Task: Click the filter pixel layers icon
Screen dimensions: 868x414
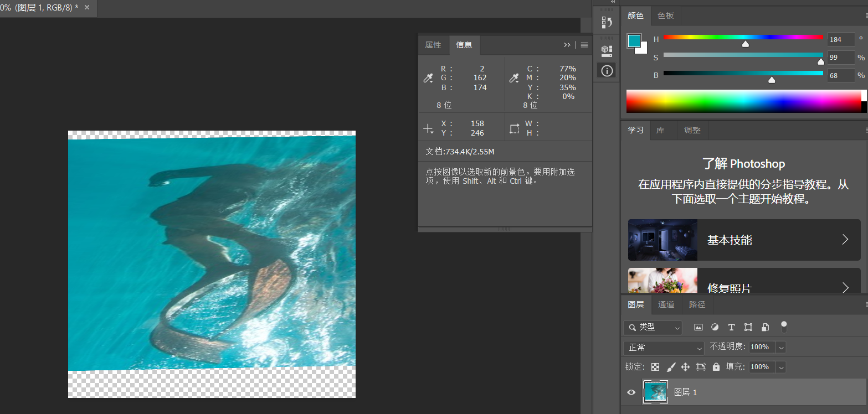Action: point(698,327)
